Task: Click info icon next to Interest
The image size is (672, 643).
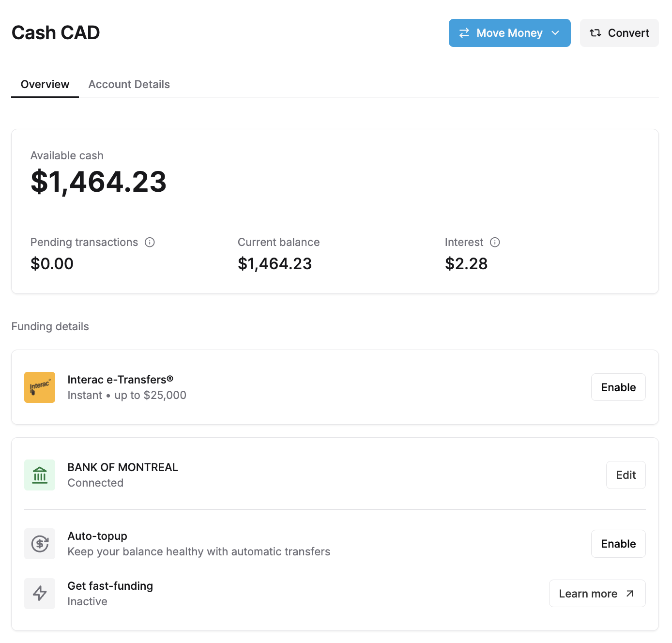Action: (x=495, y=242)
